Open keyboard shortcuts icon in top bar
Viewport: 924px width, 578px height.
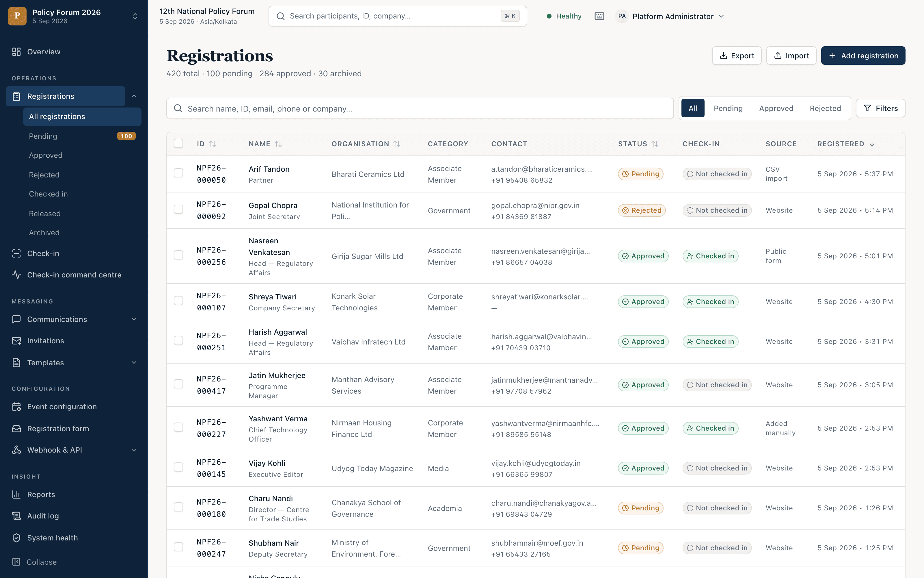[599, 16]
